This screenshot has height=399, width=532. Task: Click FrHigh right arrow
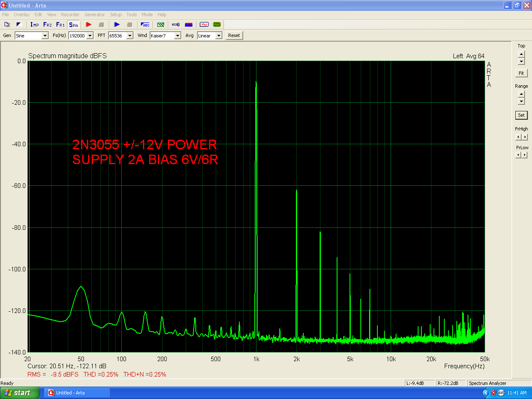point(525,137)
